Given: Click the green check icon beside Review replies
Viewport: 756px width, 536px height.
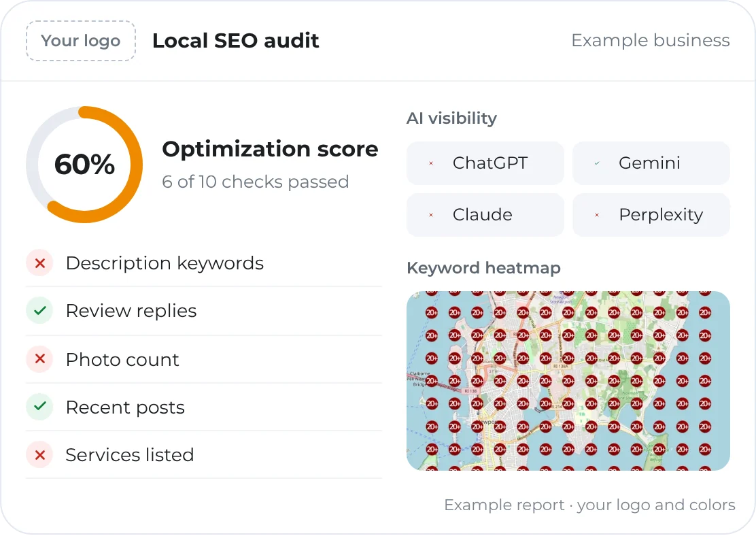Looking at the screenshot, I should point(39,310).
